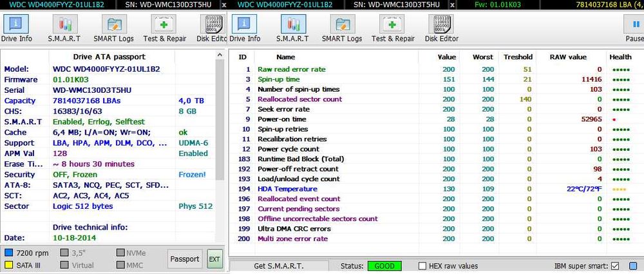Screen dimensions: 644x274
Task: Click the Get S.M.A.R.T. button
Action: (x=279, y=266)
